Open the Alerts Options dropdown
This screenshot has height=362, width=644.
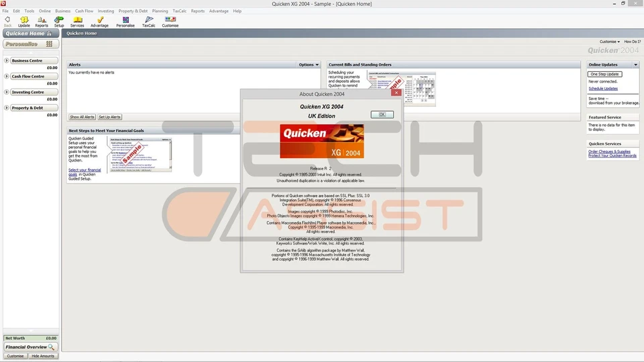tap(309, 65)
